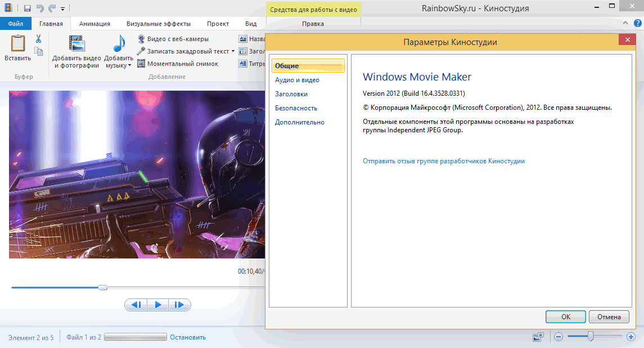Click Webcam video (Видео с веб-камеры)
The width and height of the screenshot is (644, 348).
pos(173,39)
